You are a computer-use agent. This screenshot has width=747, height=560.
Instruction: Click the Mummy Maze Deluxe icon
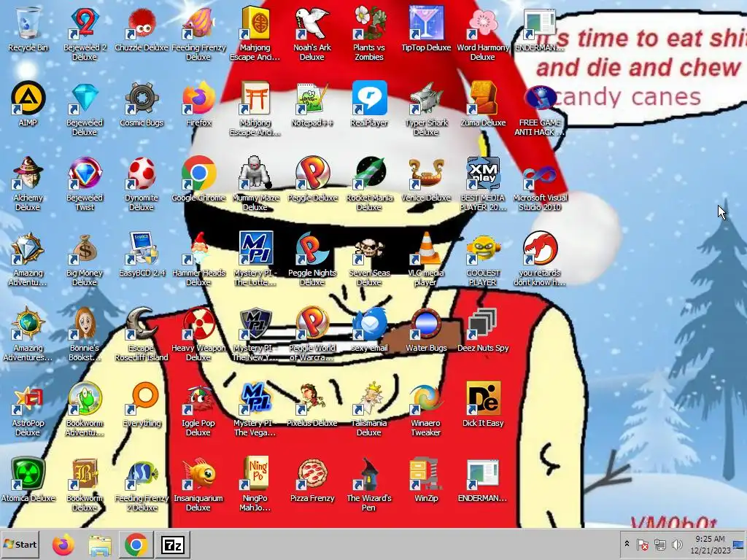click(255, 184)
